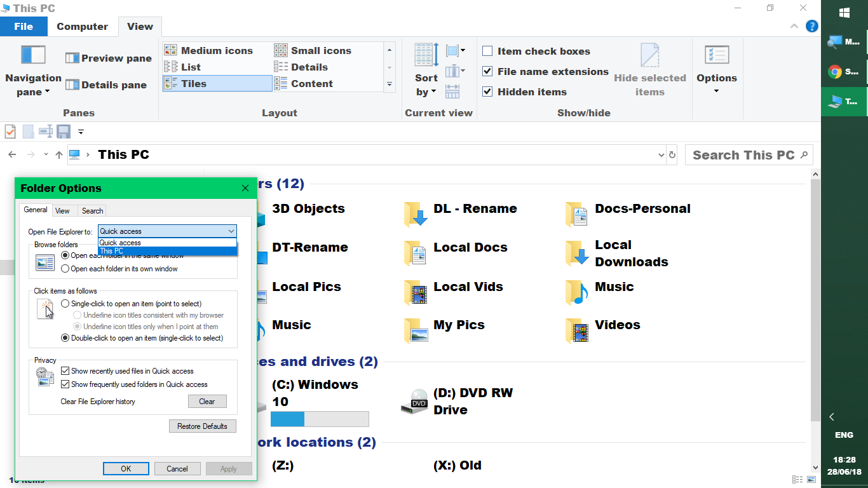Select the View ribbon tab
Viewport: 868px width, 488px height.
[x=140, y=26]
